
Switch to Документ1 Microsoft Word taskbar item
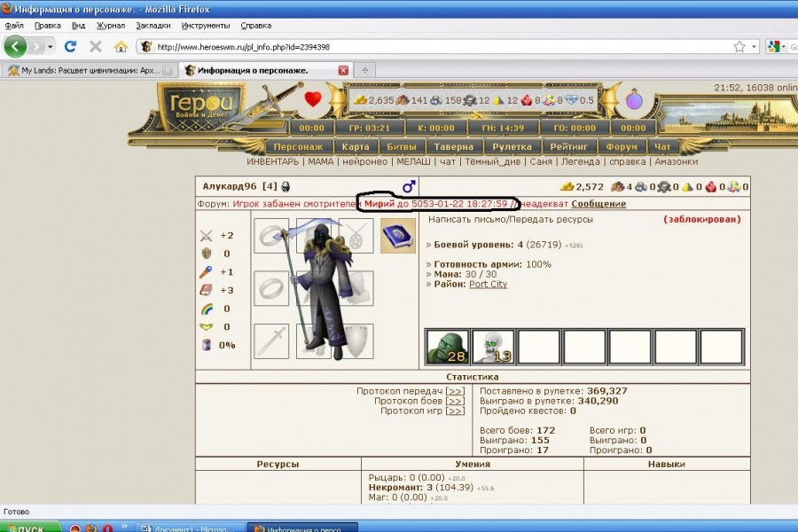tap(192, 527)
